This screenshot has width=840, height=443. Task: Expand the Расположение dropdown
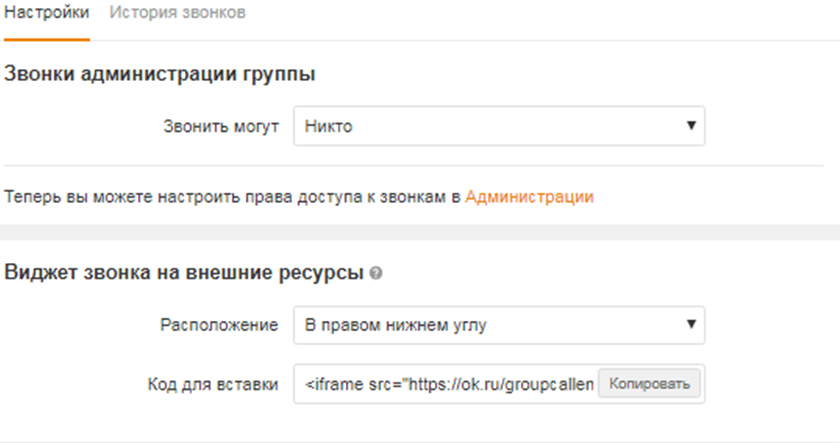499,325
